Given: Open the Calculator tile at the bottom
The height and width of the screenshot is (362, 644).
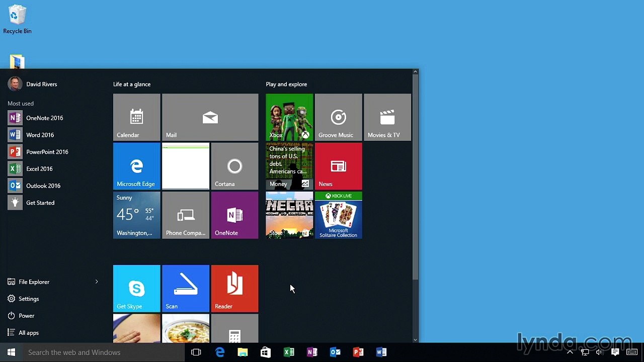Looking at the screenshot, I should tap(235, 329).
